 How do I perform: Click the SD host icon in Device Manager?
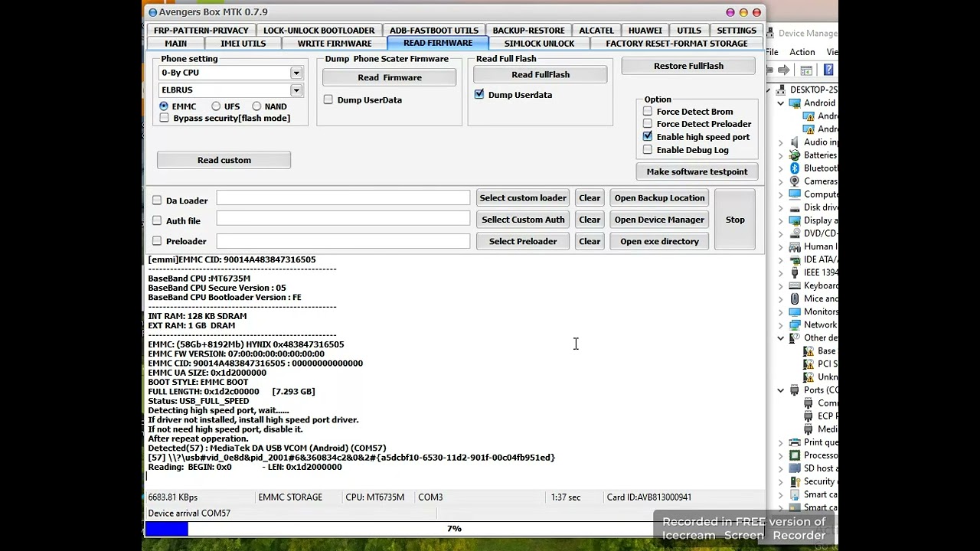pyautogui.click(x=795, y=468)
